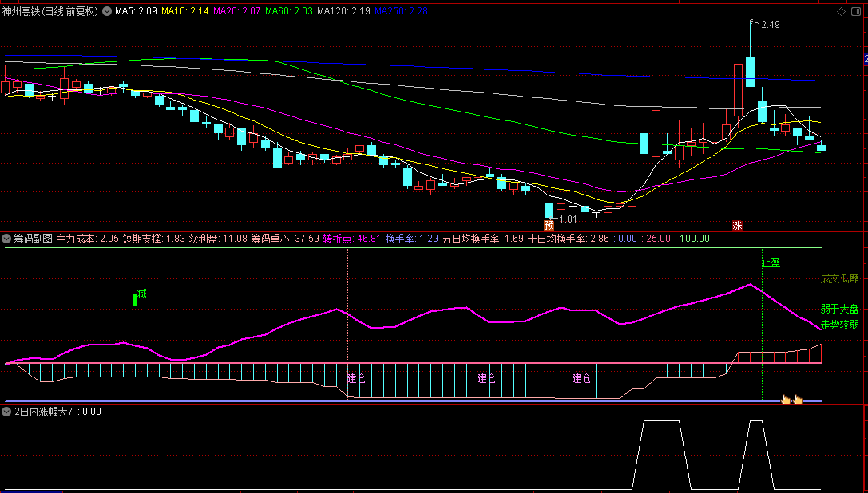Image resolution: width=868 pixels, height=493 pixels.
Task: Click the green 减 signal marker
Action: 141,295
